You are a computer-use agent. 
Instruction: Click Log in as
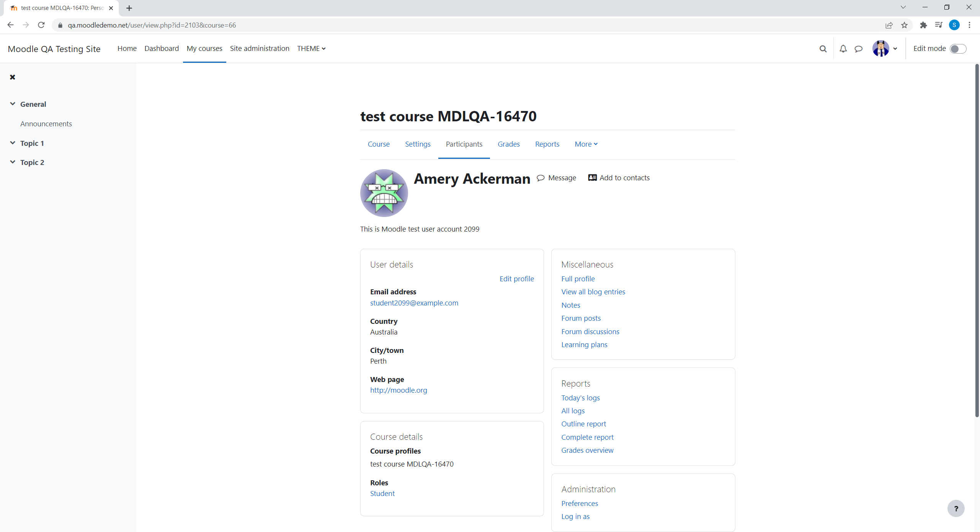pos(575,516)
